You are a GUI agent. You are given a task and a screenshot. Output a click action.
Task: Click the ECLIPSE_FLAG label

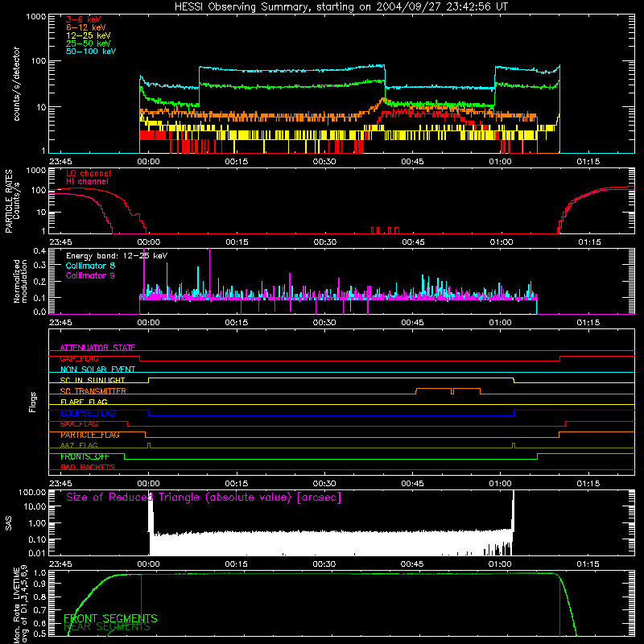tap(88, 413)
